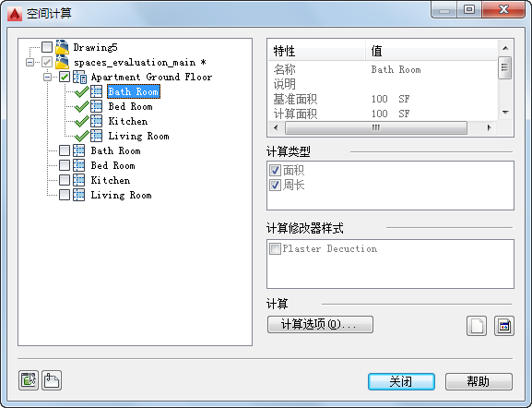Collapse the spaces_evaluation_main tree node
The width and height of the screenshot is (532, 408).
coord(30,62)
